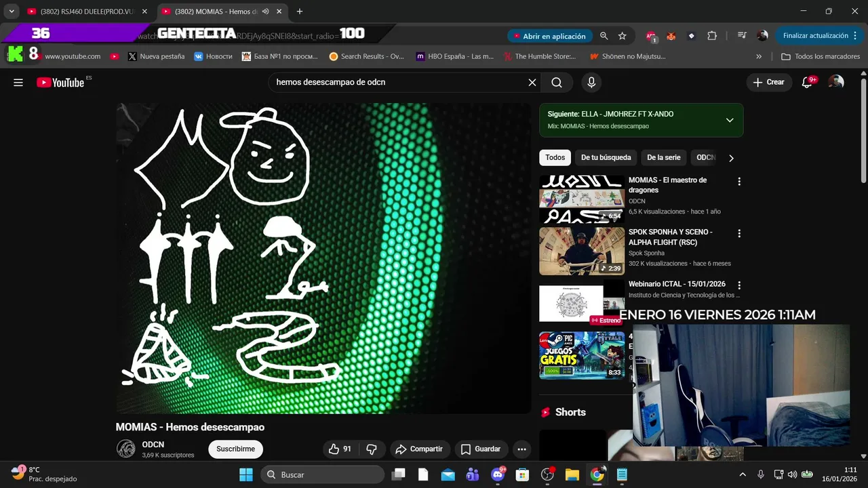Dislike the MOMIAS video
This screenshot has width=868, height=488.
(x=372, y=449)
